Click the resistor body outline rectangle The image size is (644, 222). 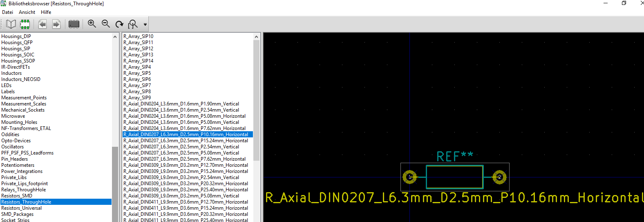coord(455,177)
